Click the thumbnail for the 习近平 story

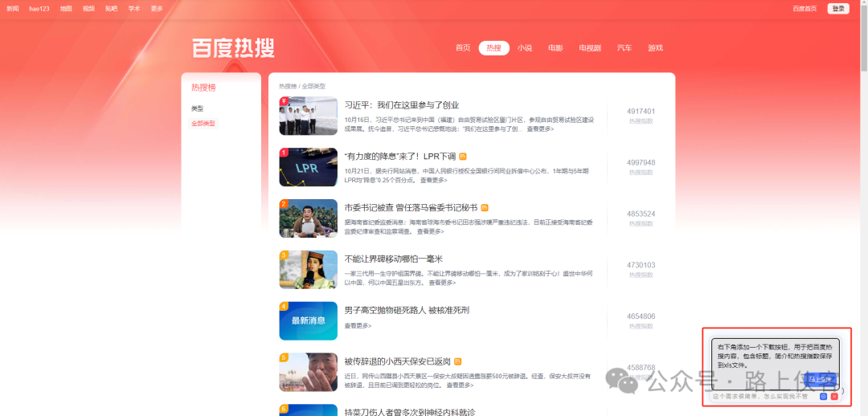click(x=309, y=116)
